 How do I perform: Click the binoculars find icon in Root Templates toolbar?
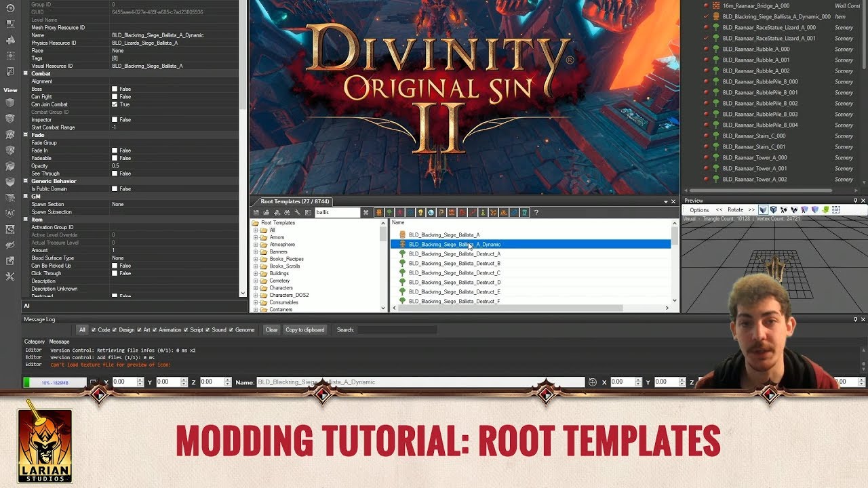288,213
